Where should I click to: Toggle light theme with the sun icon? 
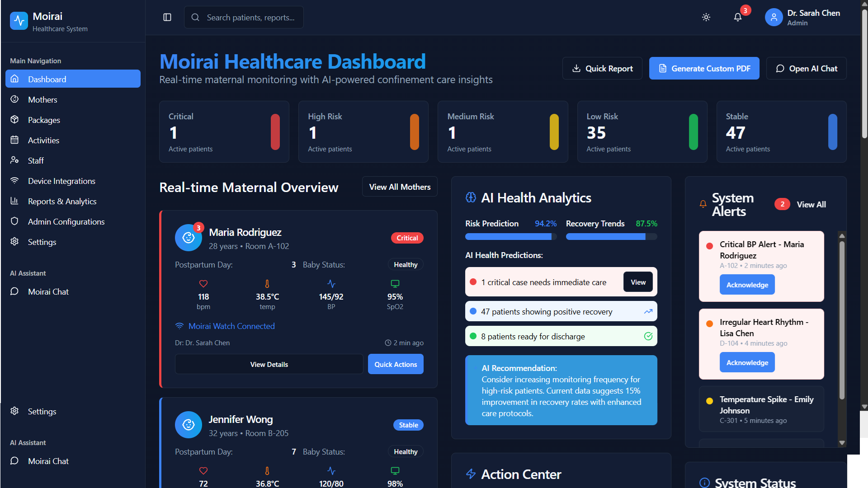point(706,17)
